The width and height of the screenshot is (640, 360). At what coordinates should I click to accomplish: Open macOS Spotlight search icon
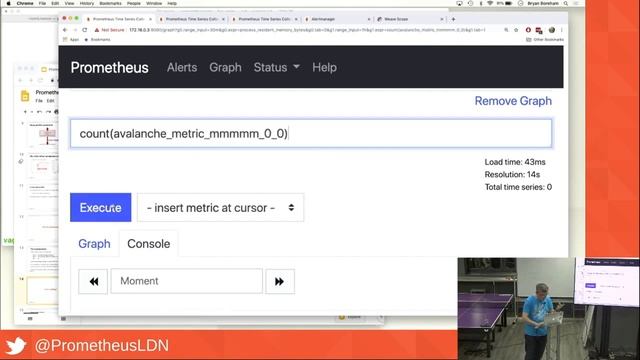pos(566,3)
